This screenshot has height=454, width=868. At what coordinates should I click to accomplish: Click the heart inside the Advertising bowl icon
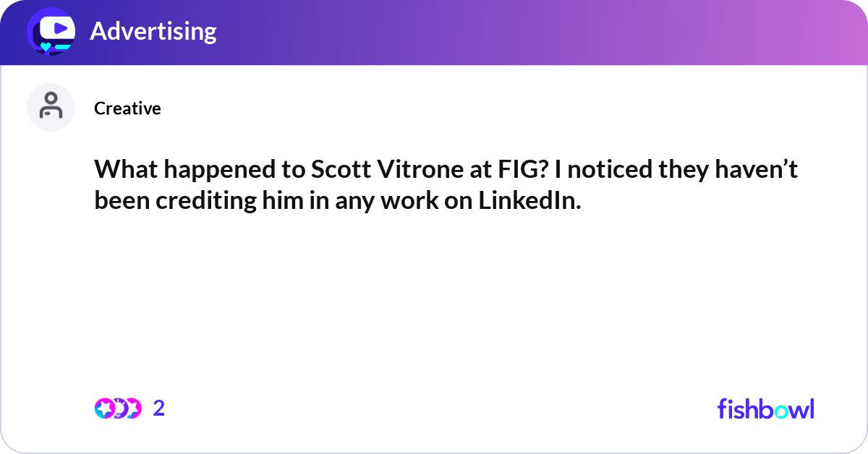[45, 45]
